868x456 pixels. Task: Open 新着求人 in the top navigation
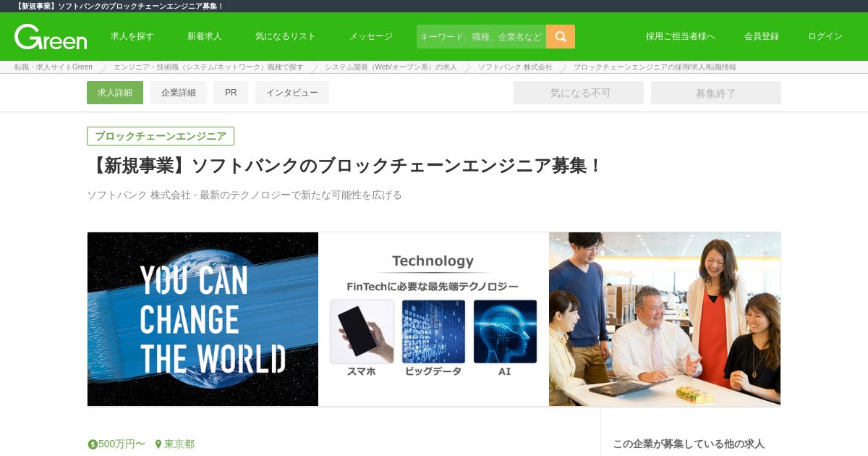click(205, 36)
